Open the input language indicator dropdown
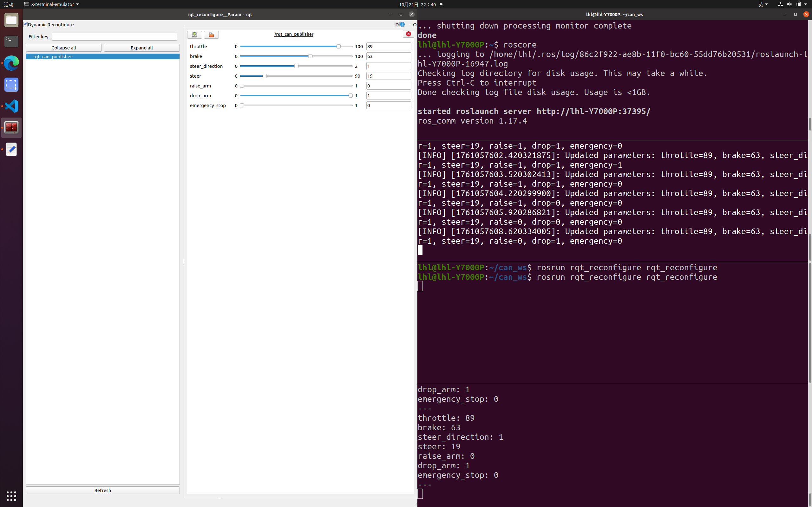Screen dimensions: 812x507 [763, 4]
